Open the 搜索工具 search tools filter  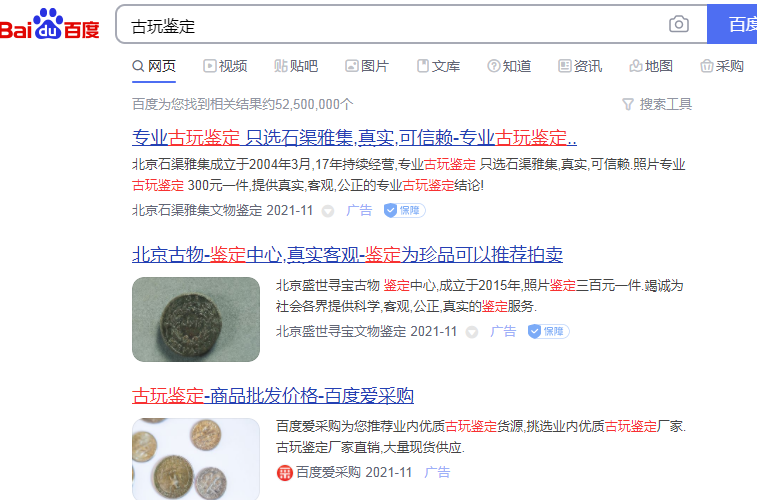coord(657,104)
